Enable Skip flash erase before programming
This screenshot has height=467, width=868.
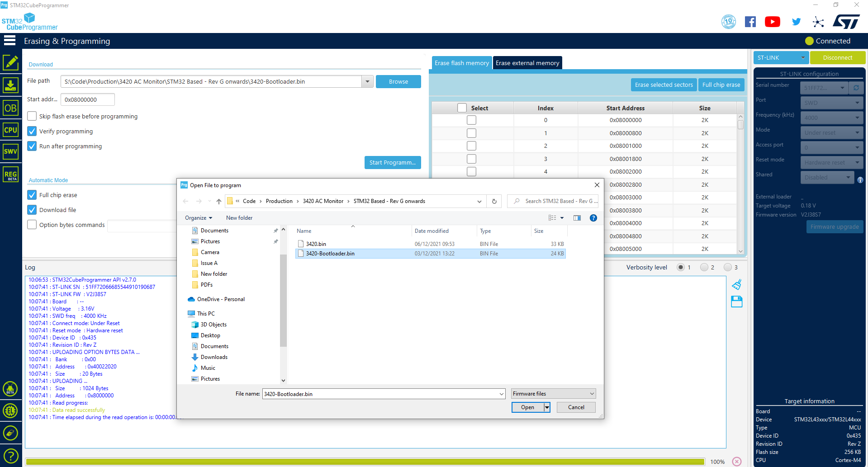(32, 116)
